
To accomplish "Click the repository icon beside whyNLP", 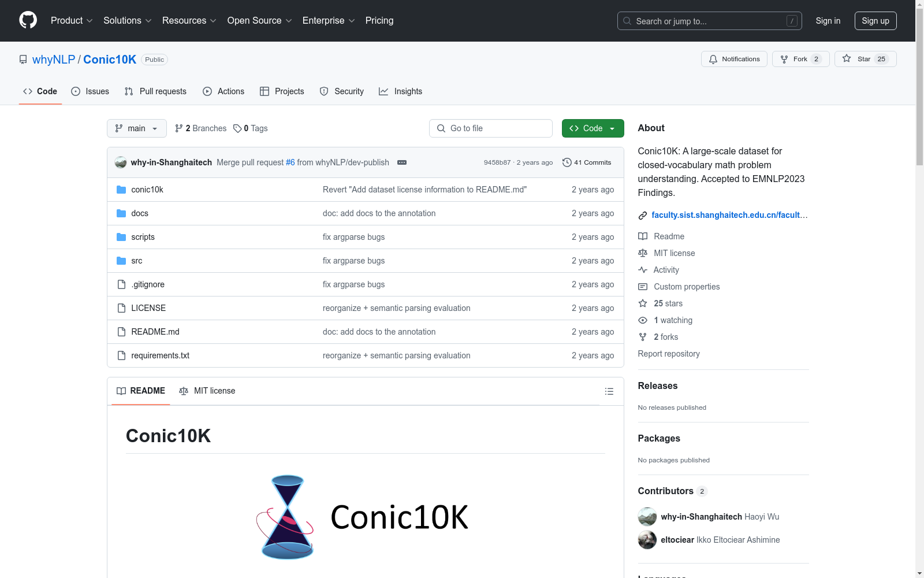I will 23,60.
